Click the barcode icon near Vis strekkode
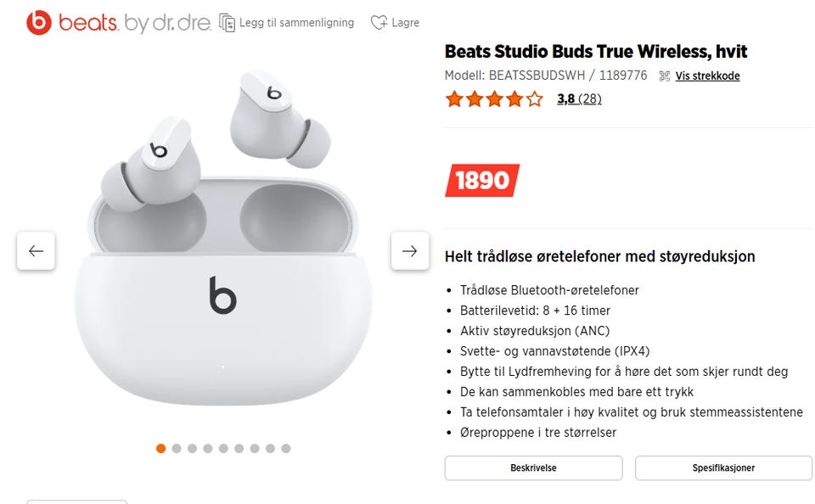Image resolution: width=815 pixels, height=504 pixels. pyautogui.click(x=664, y=76)
